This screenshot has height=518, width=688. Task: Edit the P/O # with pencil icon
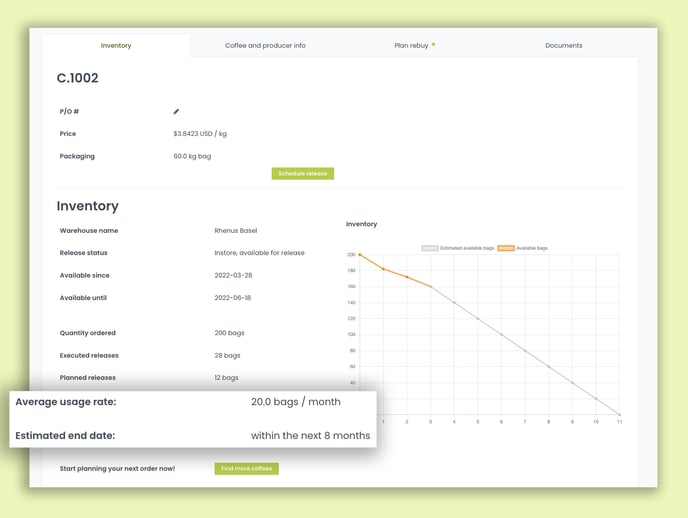click(176, 111)
